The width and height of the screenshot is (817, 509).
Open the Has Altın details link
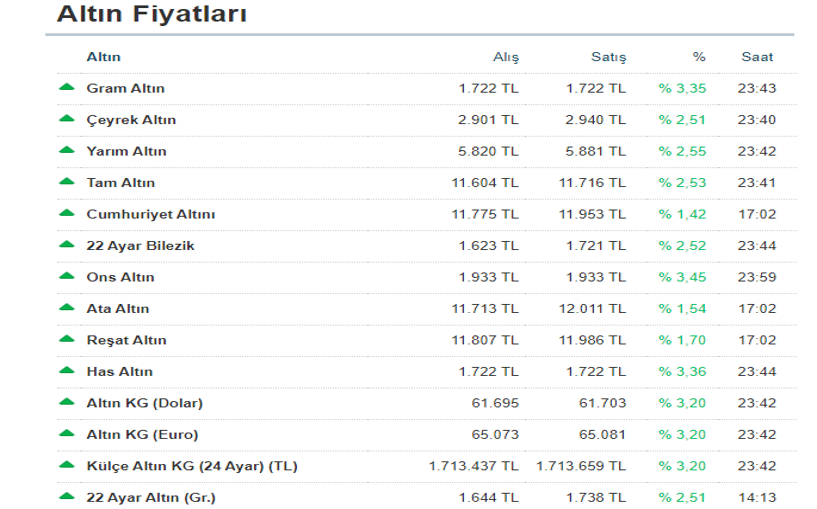(x=119, y=372)
